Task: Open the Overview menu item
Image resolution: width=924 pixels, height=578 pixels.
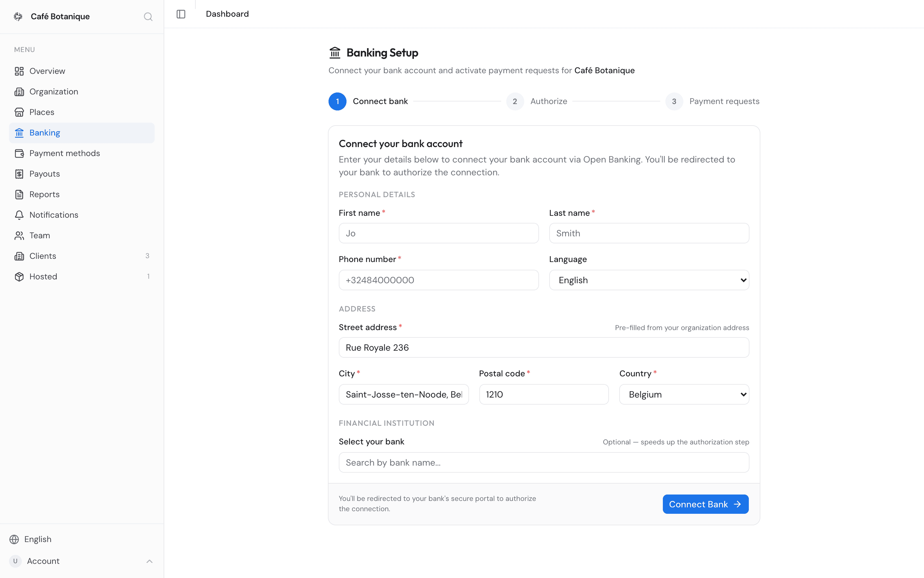Action: [x=82, y=71]
